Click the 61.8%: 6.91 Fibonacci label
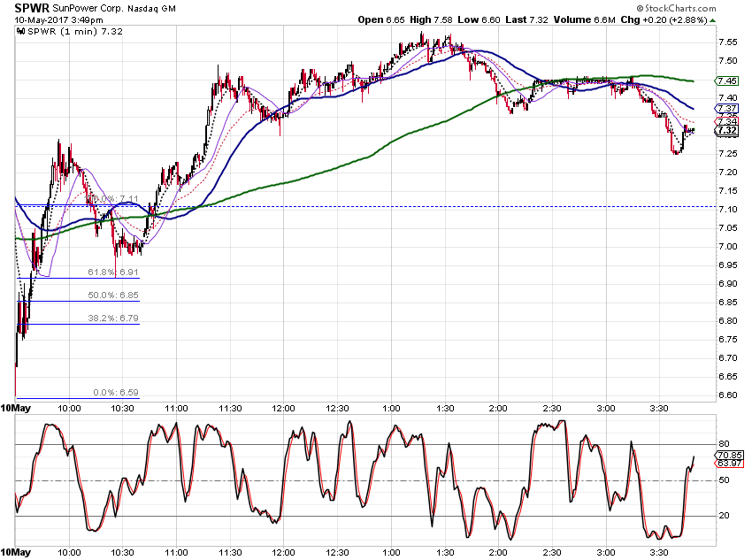The image size is (752, 560). tap(113, 272)
